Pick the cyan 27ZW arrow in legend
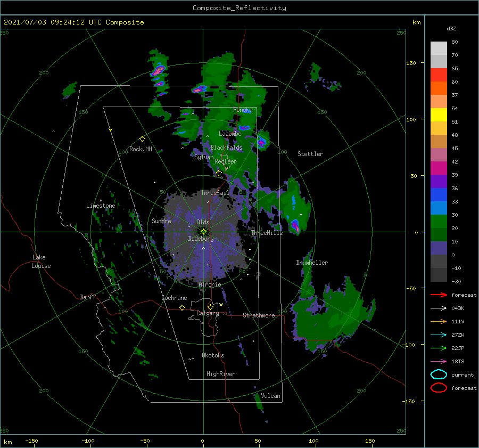 coord(439,335)
